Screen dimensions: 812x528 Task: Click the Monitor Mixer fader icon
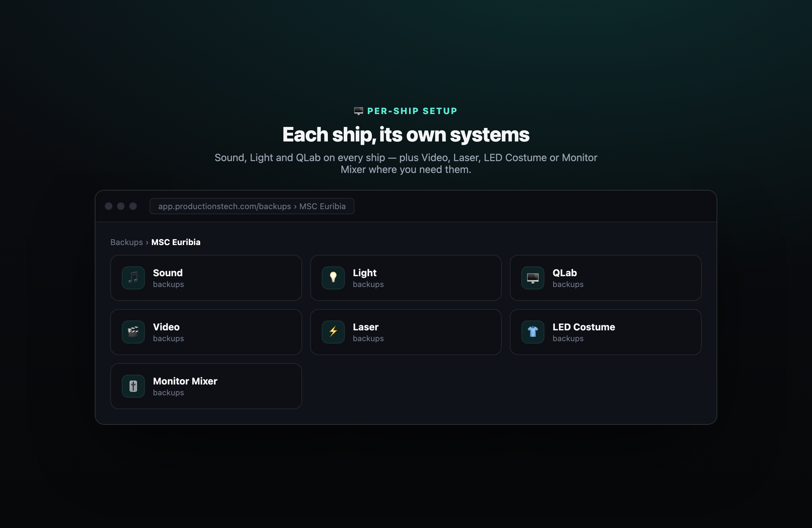coord(133,387)
